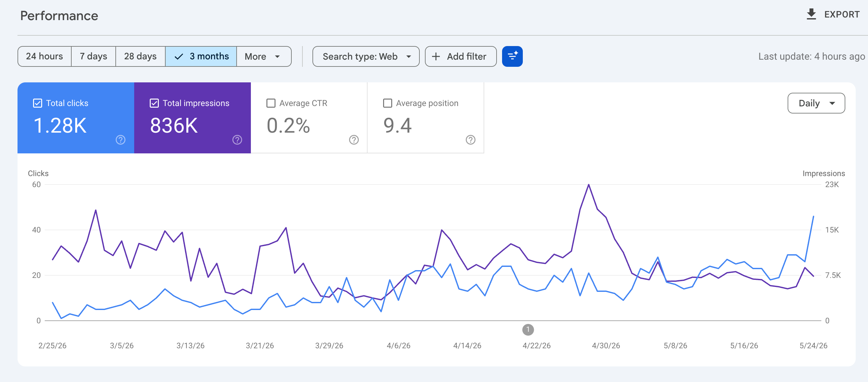The image size is (868, 382).
Task: Select the 28 days range tab
Action: (140, 56)
